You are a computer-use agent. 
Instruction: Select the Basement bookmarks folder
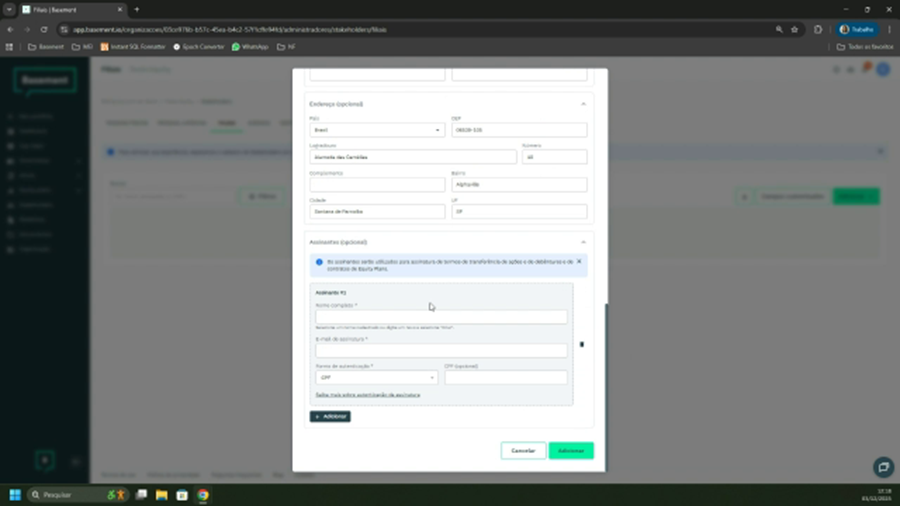tap(46, 47)
